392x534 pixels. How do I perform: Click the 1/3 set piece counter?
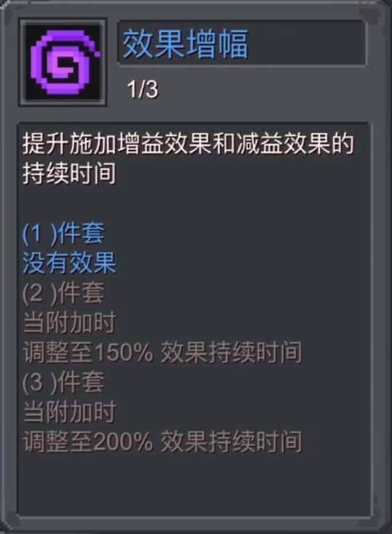coord(143,89)
